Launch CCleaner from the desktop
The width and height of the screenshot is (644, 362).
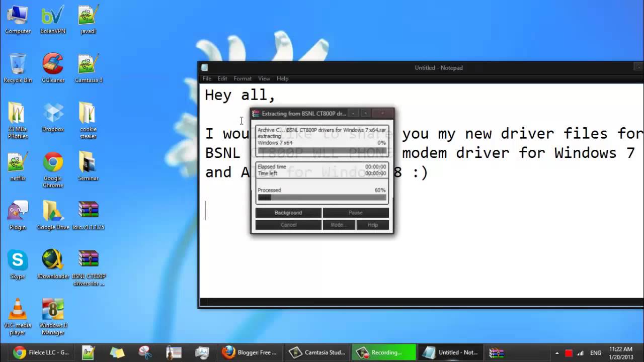point(53,68)
